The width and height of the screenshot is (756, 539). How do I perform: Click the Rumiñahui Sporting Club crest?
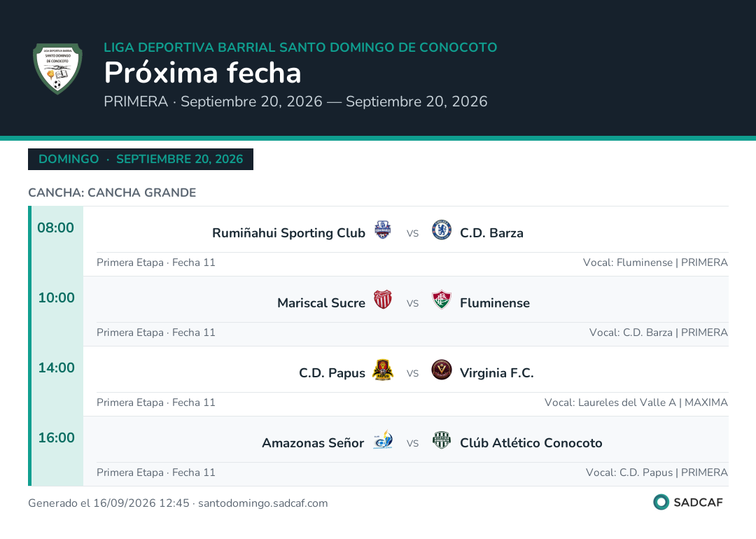(383, 230)
